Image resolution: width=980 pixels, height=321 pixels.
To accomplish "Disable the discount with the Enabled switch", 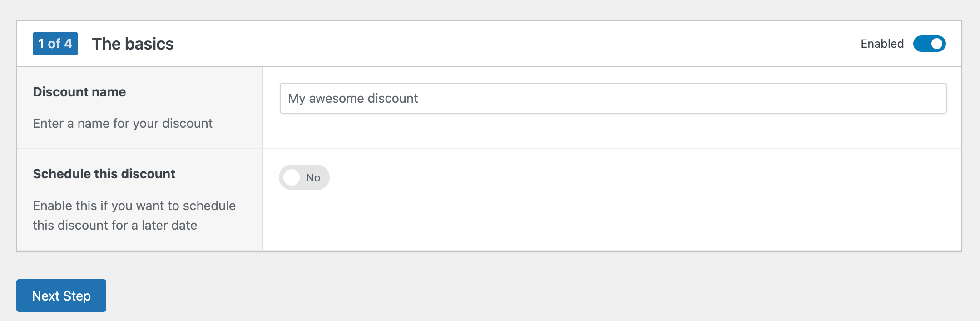I will coord(929,44).
